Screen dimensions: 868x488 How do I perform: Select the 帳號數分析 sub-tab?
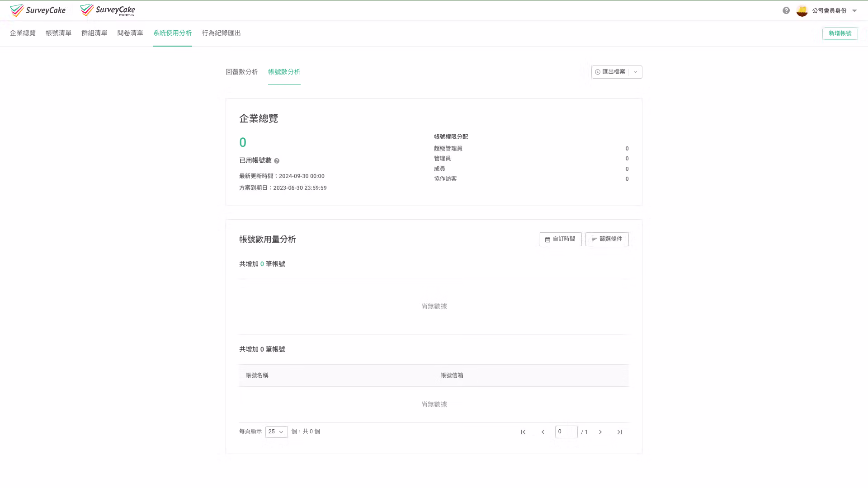tap(284, 72)
